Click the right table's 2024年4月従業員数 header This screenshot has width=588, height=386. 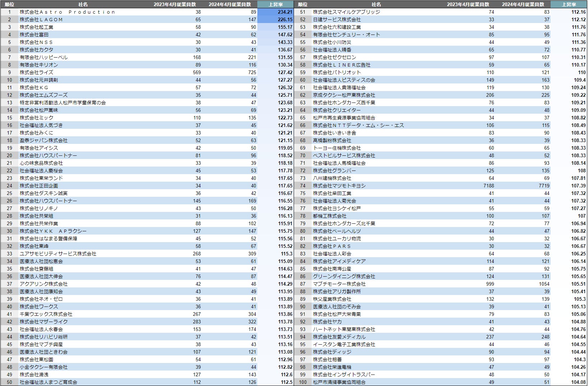tap(523, 4)
